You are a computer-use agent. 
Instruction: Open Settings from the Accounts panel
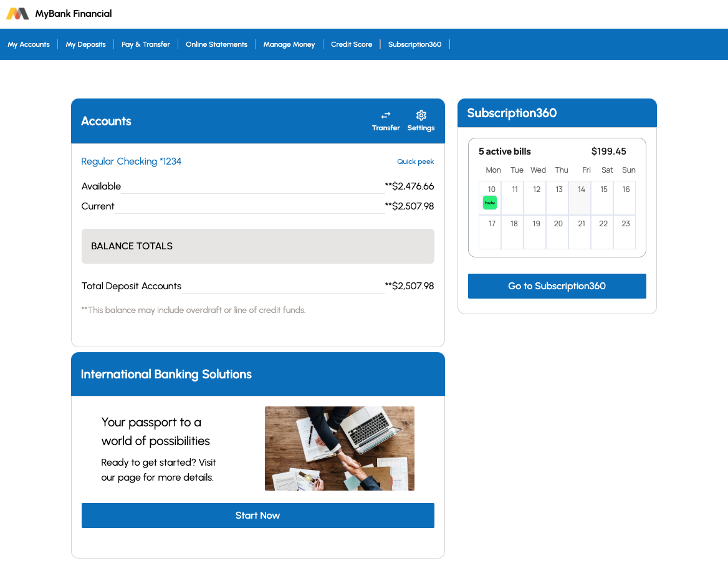tap(421, 120)
